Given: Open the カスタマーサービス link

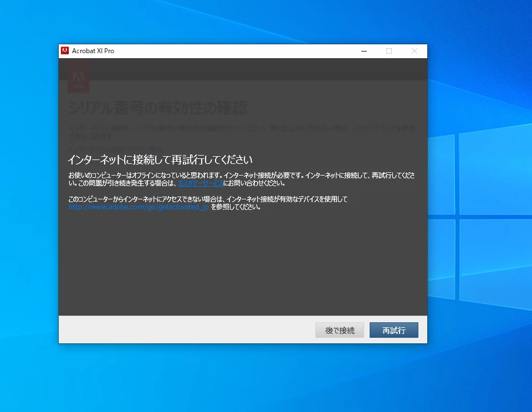Looking at the screenshot, I should pos(201,183).
